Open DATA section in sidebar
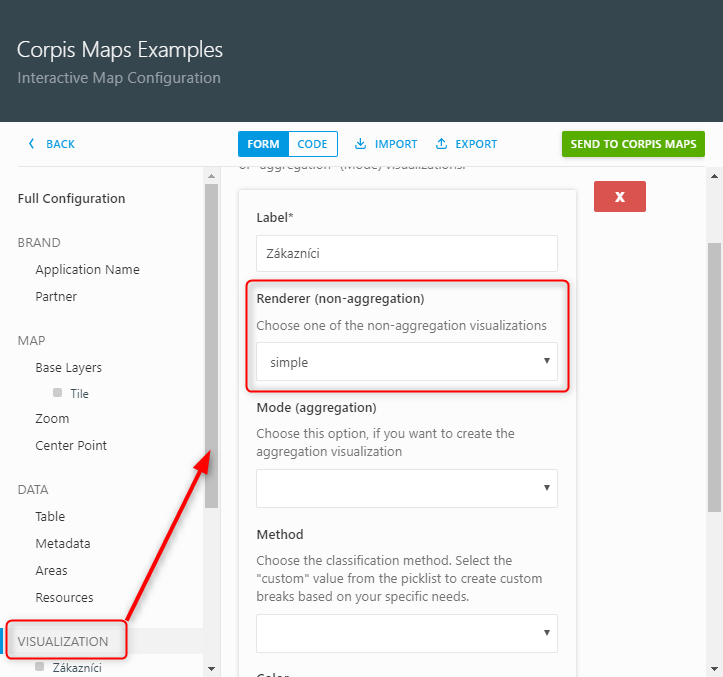 33,489
